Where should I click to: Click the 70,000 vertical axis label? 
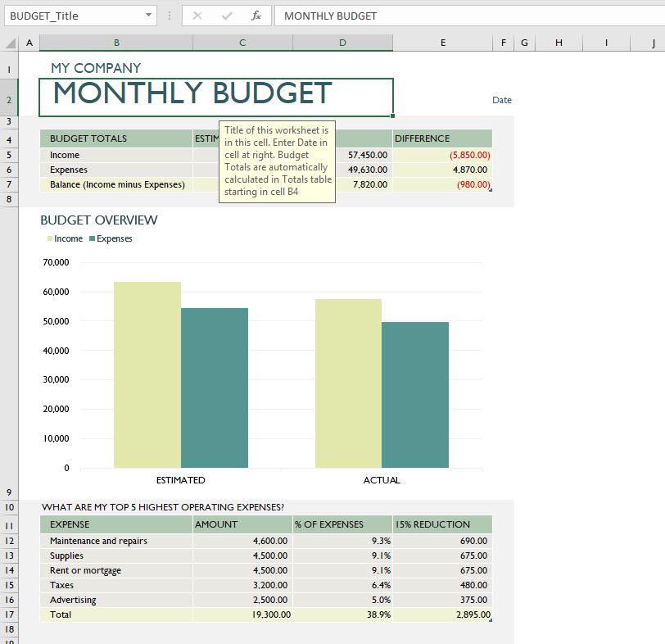coord(56,262)
